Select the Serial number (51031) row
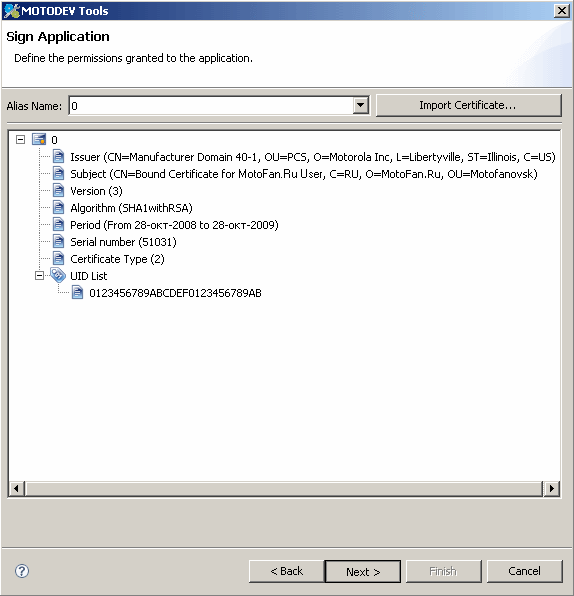The image size is (574, 596). click(x=124, y=242)
